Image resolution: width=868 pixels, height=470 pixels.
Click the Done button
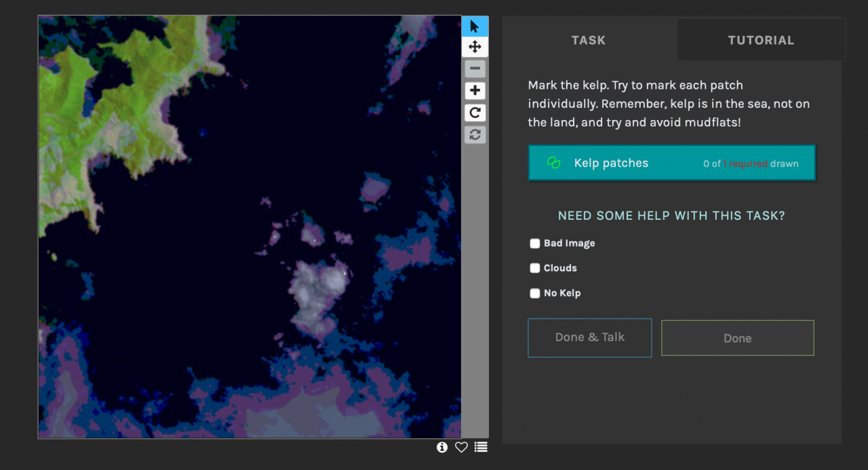(737, 338)
